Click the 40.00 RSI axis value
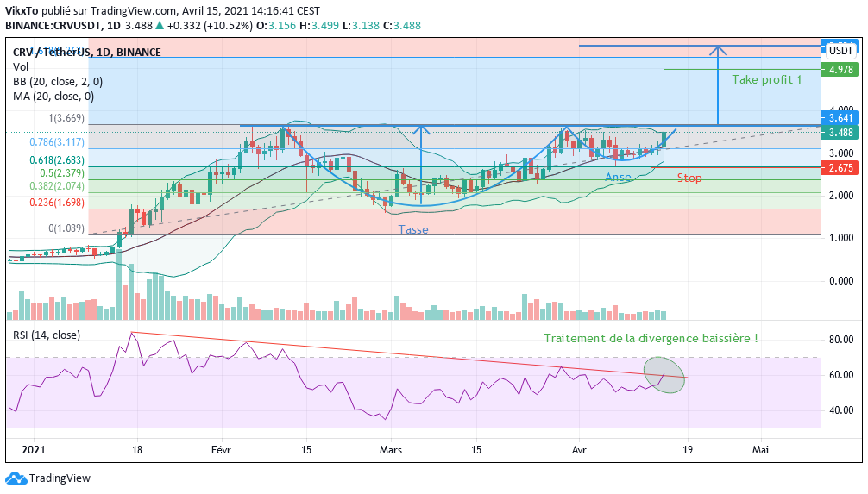The width and height of the screenshot is (868, 494). click(x=841, y=410)
